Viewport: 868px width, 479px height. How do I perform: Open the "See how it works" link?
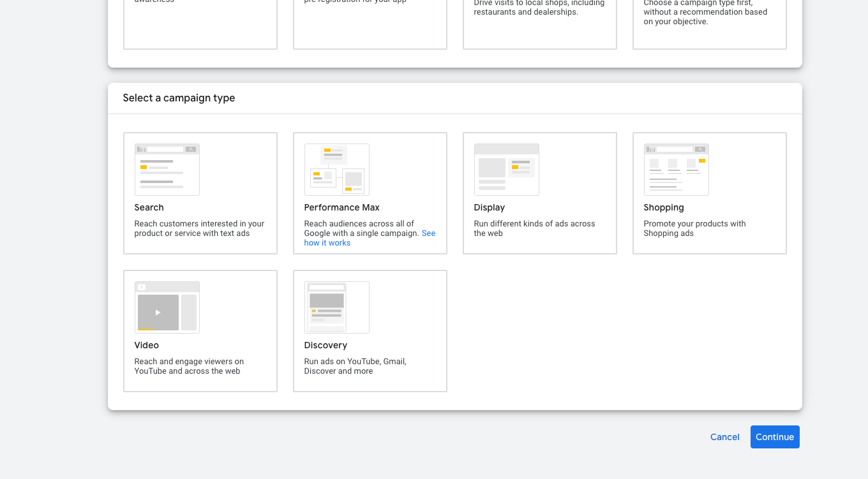click(x=327, y=243)
